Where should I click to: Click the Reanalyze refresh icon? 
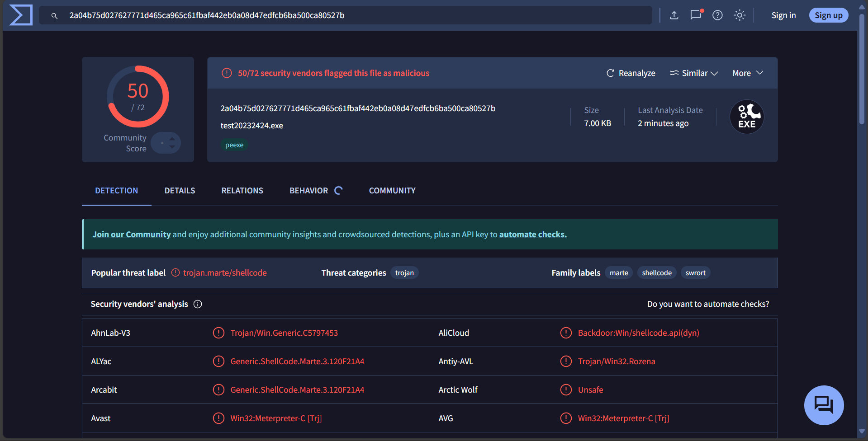click(x=610, y=73)
